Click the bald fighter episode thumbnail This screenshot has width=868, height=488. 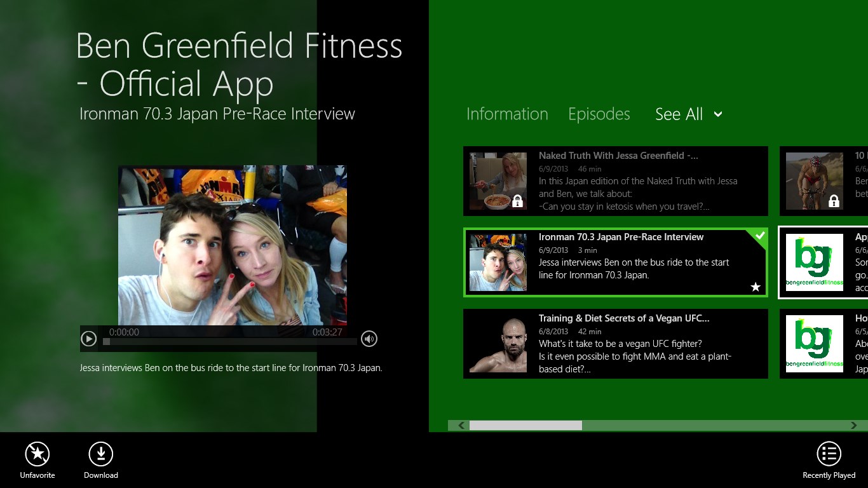(498, 344)
